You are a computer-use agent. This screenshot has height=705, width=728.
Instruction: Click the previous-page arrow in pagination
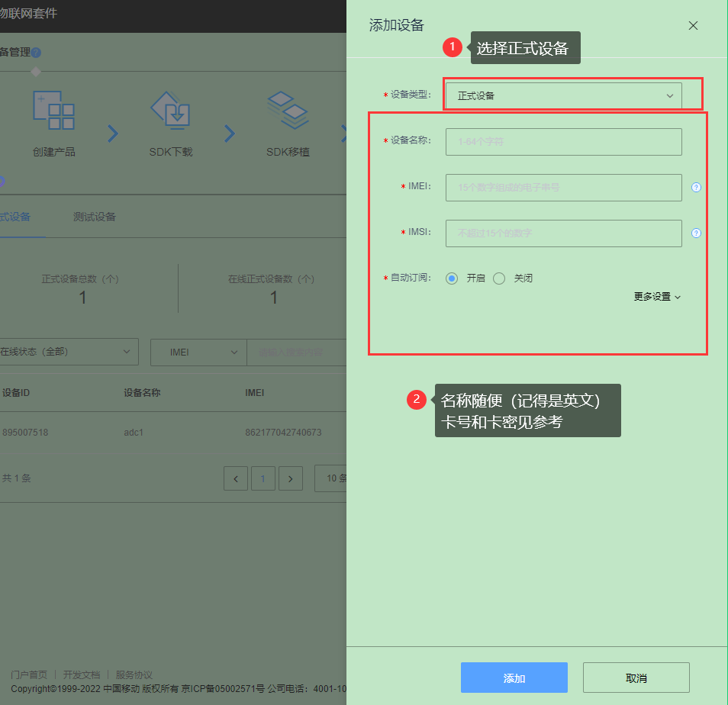(x=236, y=478)
